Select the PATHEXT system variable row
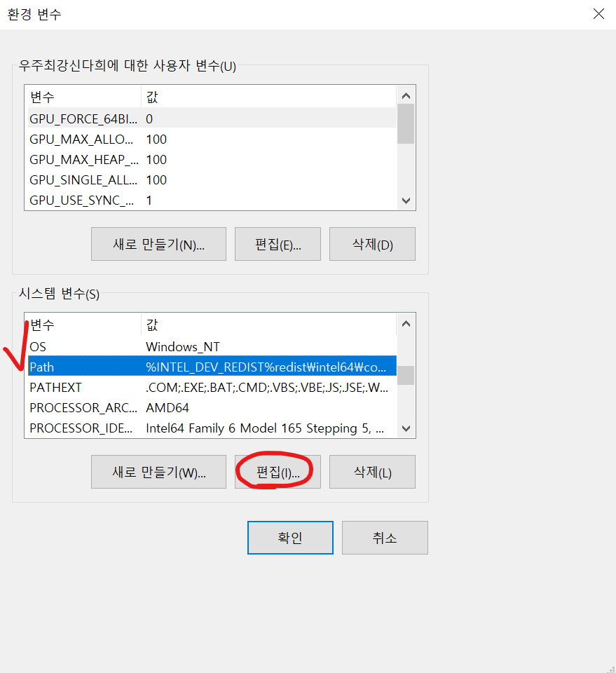Screen dimensions: 616x673 212,387
